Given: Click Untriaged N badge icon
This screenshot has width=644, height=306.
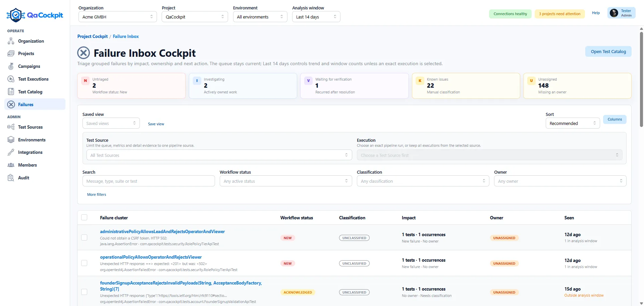Looking at the screenshot, I should click(x=85, y=81).
